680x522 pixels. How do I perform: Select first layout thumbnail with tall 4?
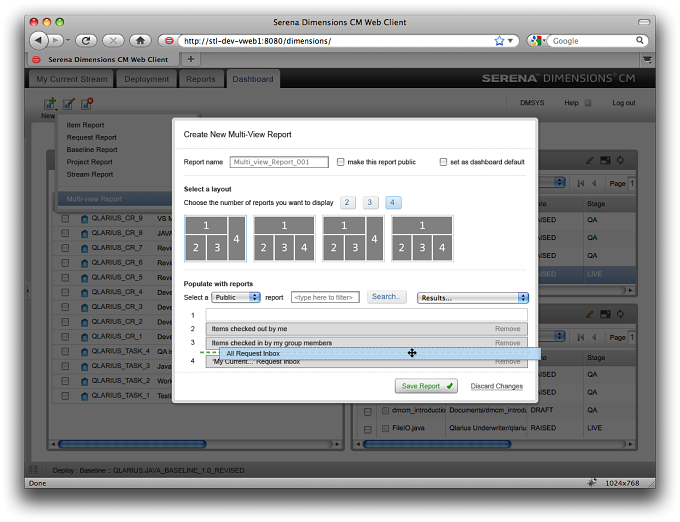click(215, 238)
